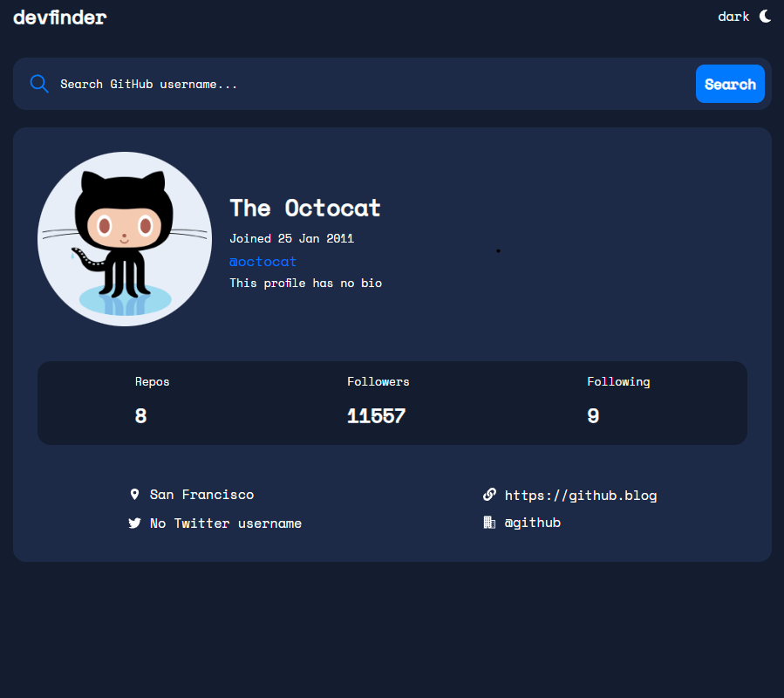The image size is (784, 698).
Task: Select the name The Octocat
Action: point(305,209)
